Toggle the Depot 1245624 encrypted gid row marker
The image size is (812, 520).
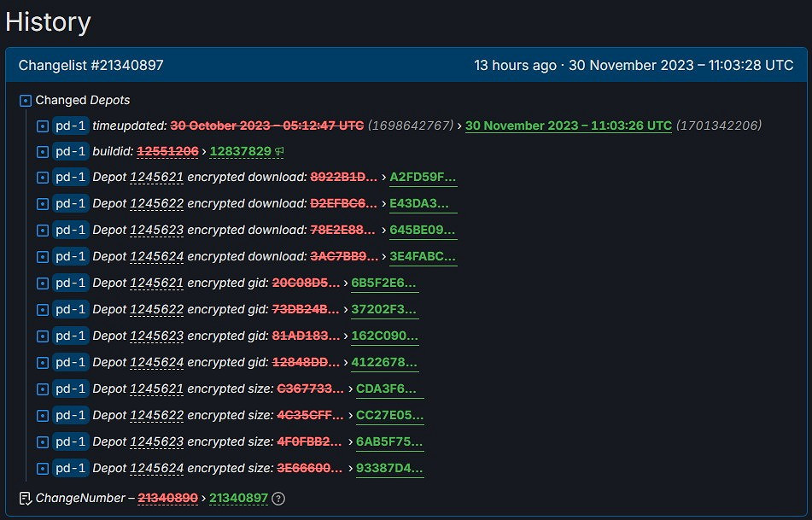coord(42,362)
